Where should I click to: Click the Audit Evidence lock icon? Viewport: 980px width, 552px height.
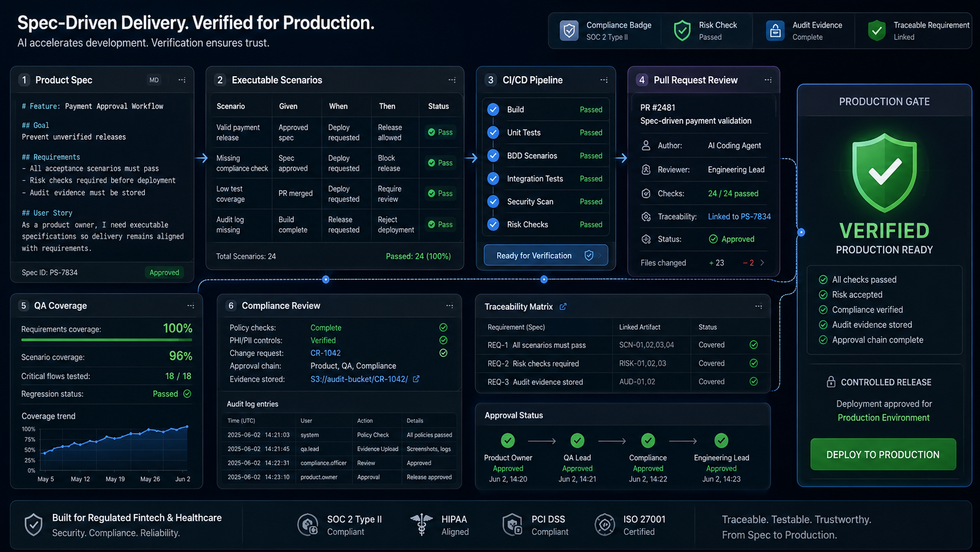pos(775,31)
